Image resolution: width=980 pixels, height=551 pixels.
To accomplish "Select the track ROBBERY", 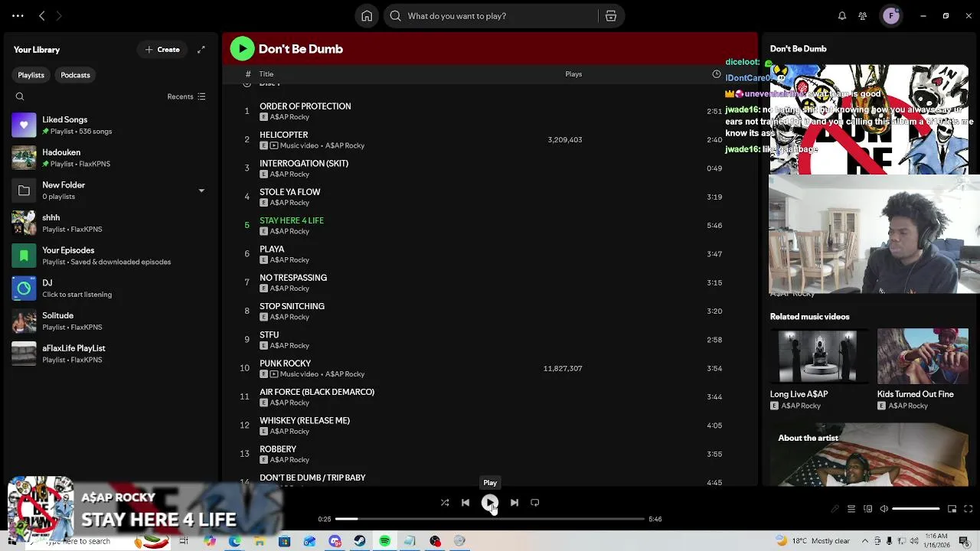I will 278,449.
